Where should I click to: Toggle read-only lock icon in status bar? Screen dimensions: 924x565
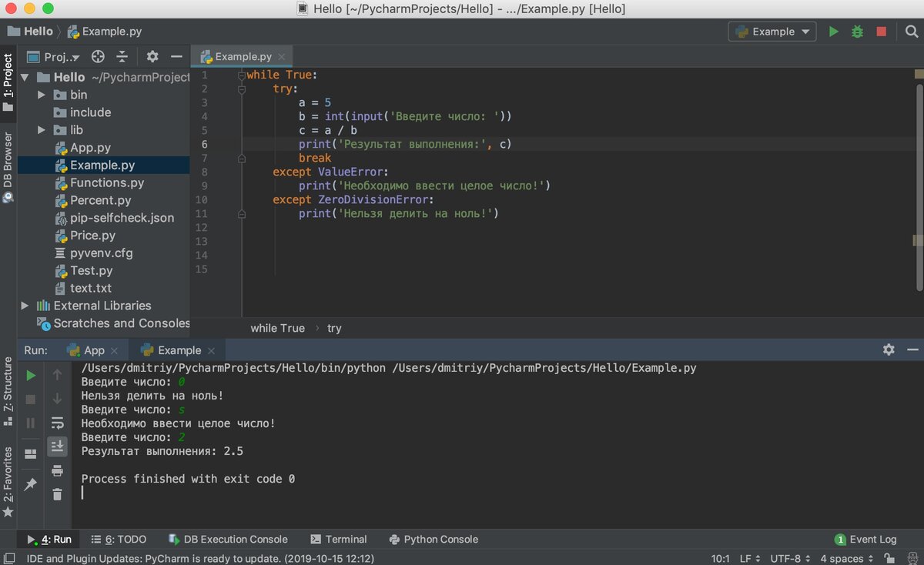pyautogui.click(x=889, y=559)
